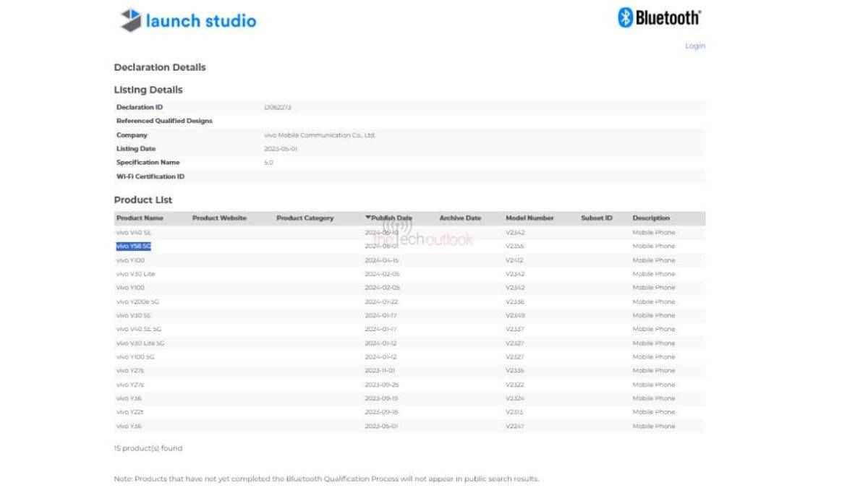Sort table by Description column
868x488 pixels.
click(x=651, y=218)
